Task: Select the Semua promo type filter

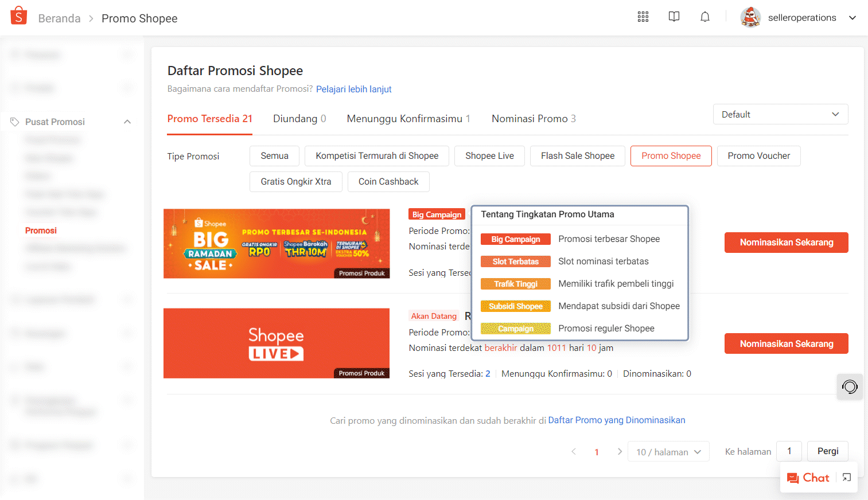Action: tap(274, 156)
